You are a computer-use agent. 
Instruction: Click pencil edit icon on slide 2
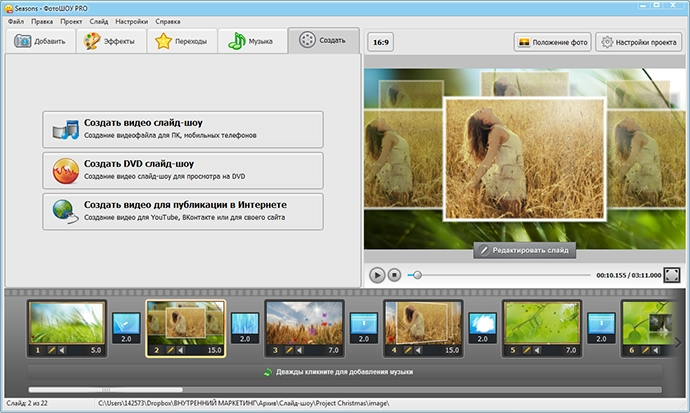170,350
